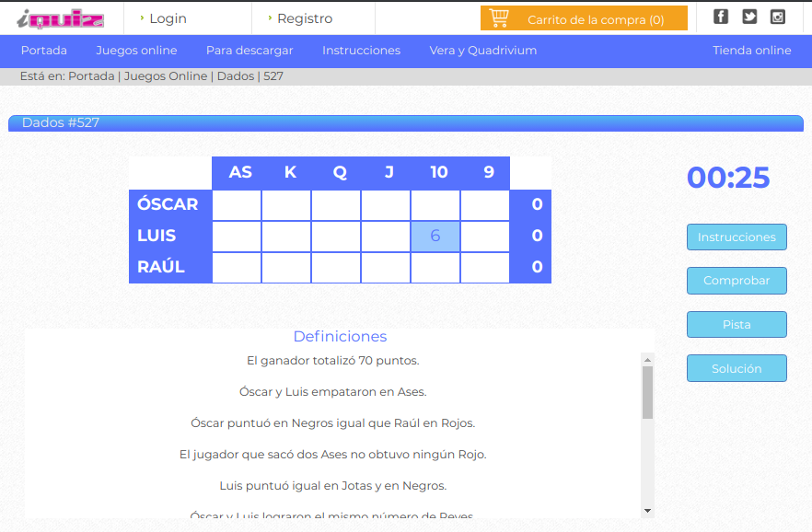Select Óscar's 10 cell
Viewport: 812px width, 532px height.
(x=435, y=205)
